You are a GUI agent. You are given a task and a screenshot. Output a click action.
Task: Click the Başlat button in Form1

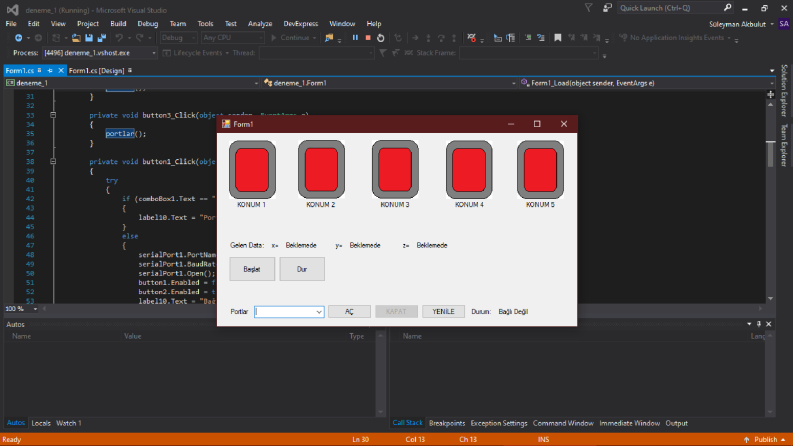pos(252,269)
